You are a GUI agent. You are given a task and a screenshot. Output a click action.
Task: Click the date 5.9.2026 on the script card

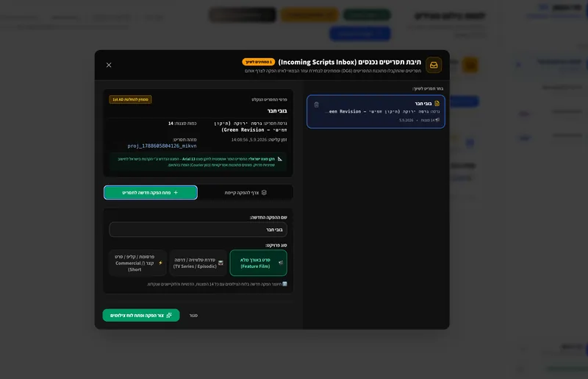coord(406,120)
